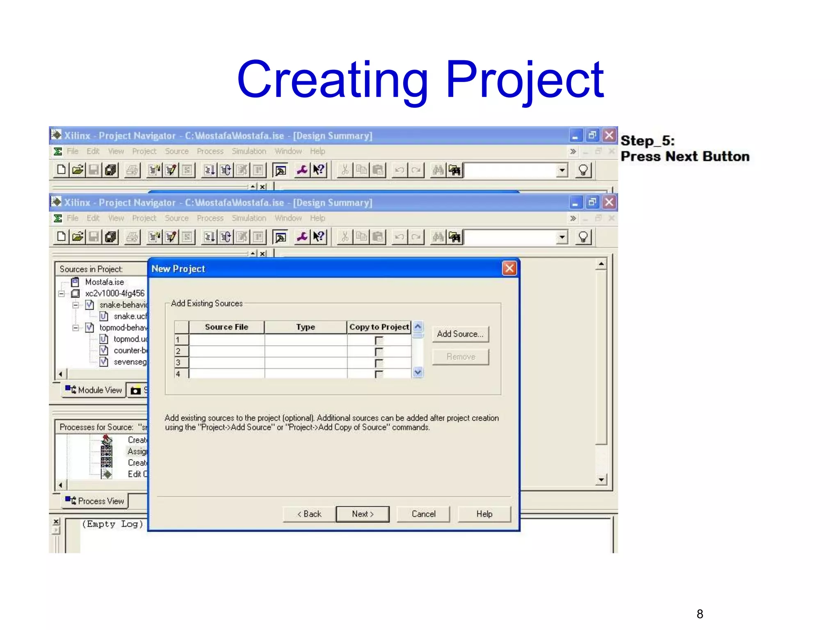The width and height of the screenshot is (840, 630).
Task: Click the wrench icon in lower toolbar
Action: 302,237
